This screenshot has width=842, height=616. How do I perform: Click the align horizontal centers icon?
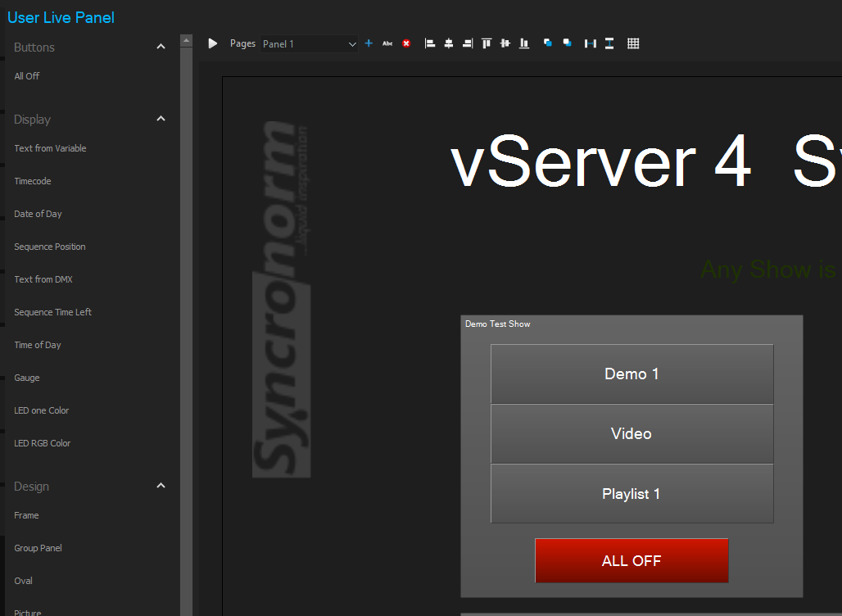(449, 43)
